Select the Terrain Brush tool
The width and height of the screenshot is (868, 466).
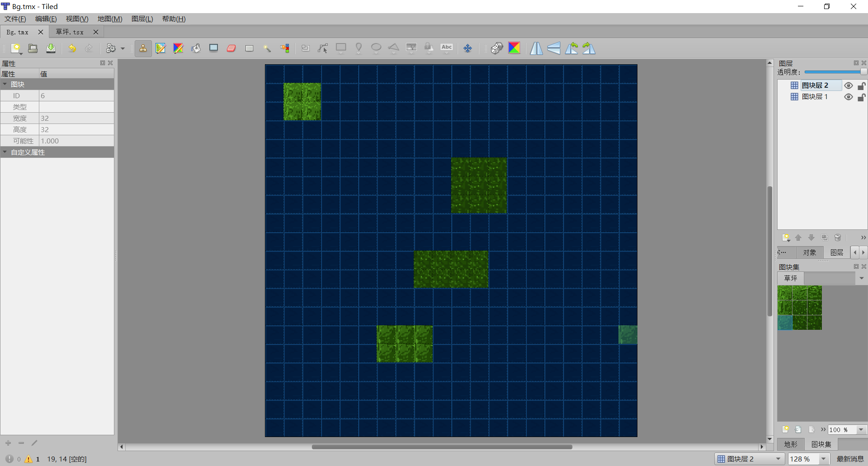pos(160,48)
